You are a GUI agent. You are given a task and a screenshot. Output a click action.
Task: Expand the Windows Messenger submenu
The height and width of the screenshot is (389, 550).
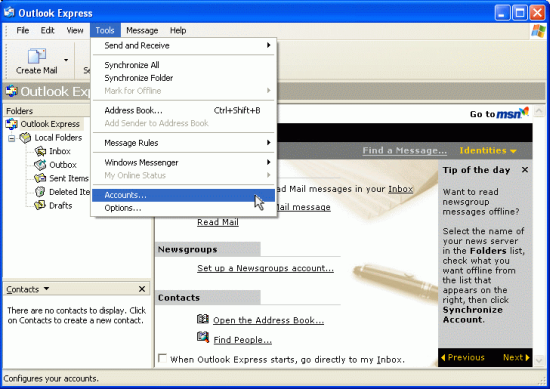(183, 162)
